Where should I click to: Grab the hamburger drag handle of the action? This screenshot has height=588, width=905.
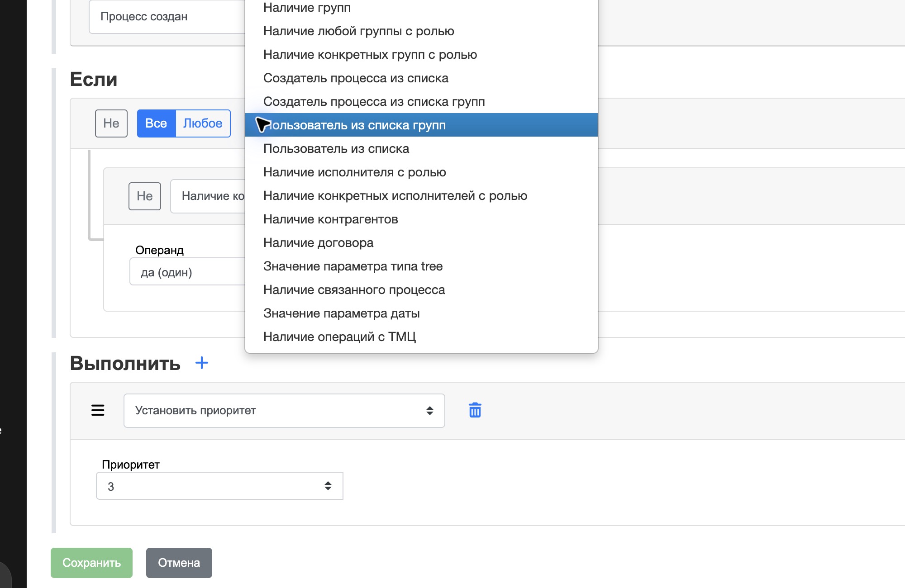pos(98,410)
